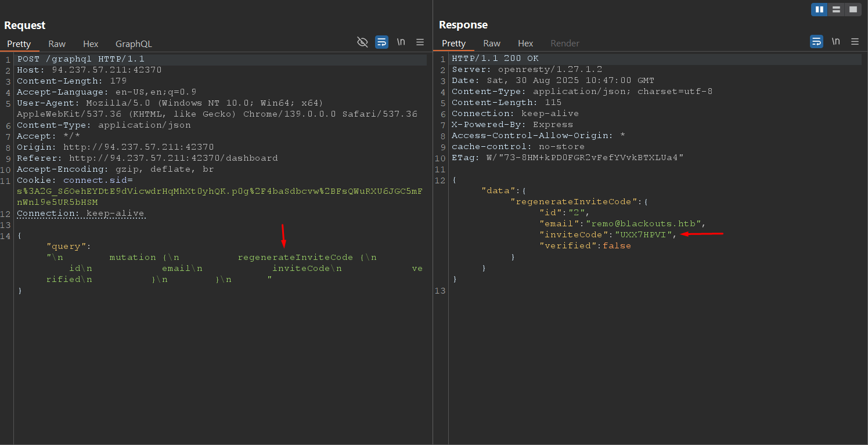
Task: Toggle \n newline display in Response panel
Action: (836, 41)
